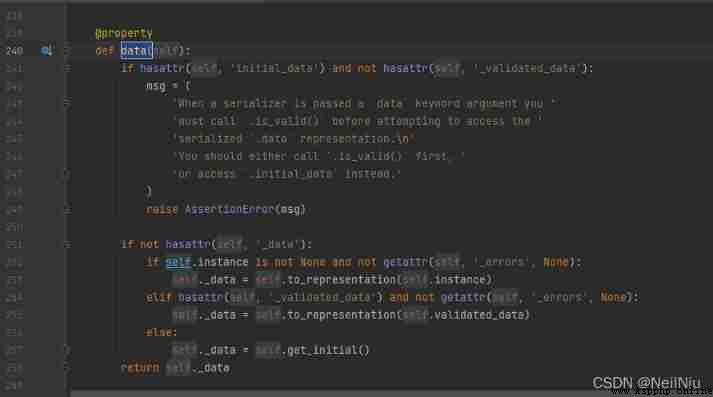Click the 'or access .initial_data instead' string line
Image resolution: width=713 pixels, height=397 pixels.
point(286,174)
